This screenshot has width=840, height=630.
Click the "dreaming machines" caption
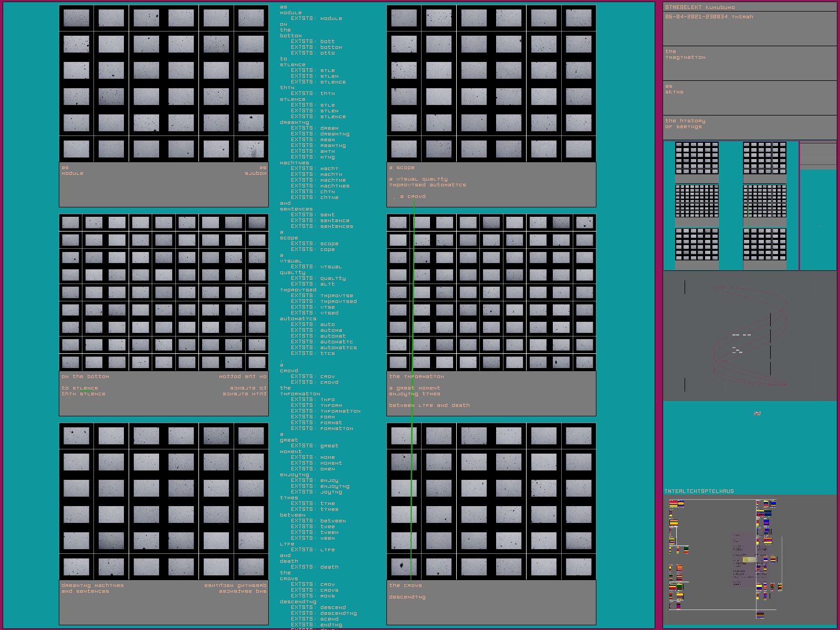click(x=92, y=585)
